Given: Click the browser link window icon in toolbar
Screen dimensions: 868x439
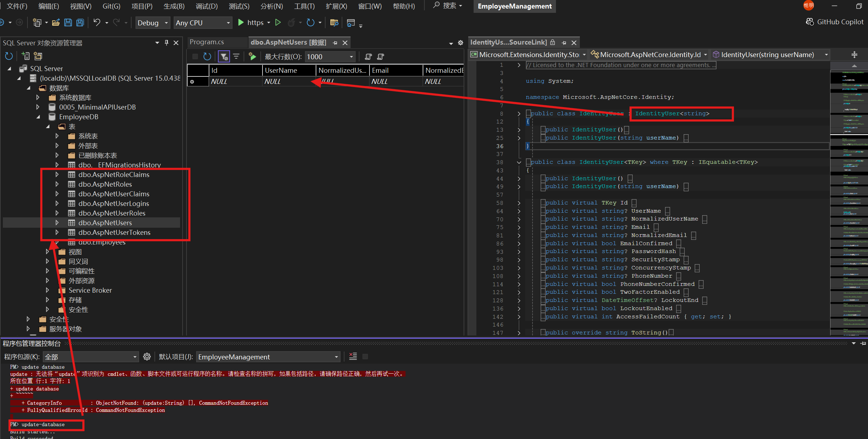Looking at the screenshot, I should (x=351, y=23).
